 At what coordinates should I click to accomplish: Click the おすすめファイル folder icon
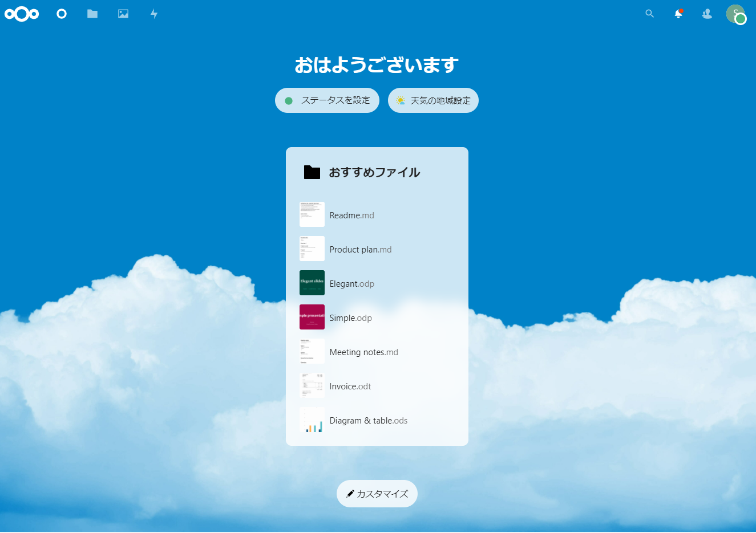point(312,172)
